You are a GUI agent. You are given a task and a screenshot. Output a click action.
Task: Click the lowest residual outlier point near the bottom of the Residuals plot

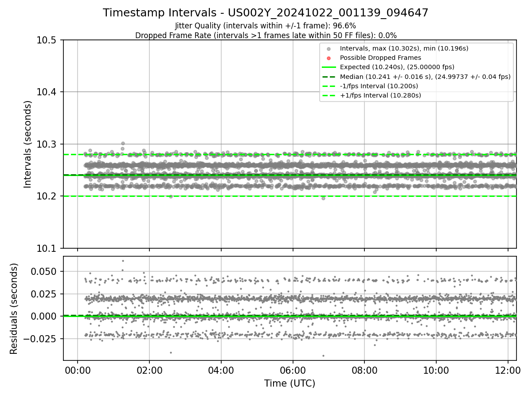323,356
